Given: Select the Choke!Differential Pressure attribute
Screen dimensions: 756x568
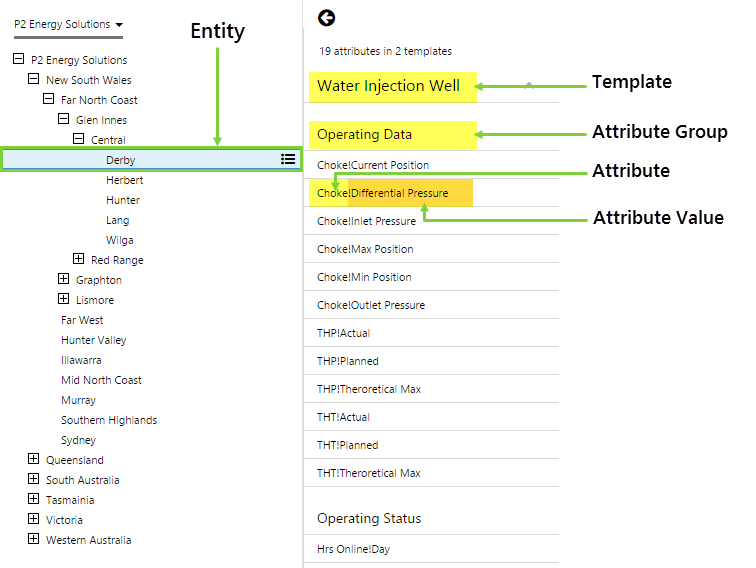Looking at the screenshot, I should 382,193.
